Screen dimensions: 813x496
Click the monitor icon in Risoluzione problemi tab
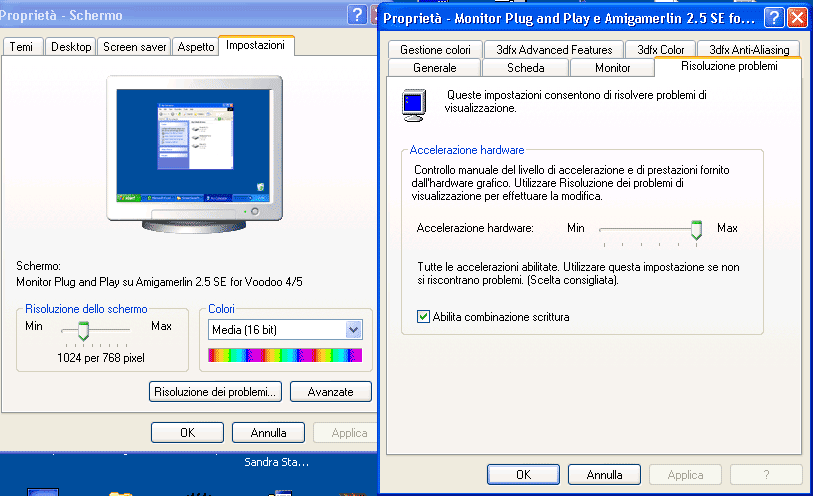[414, 105]
